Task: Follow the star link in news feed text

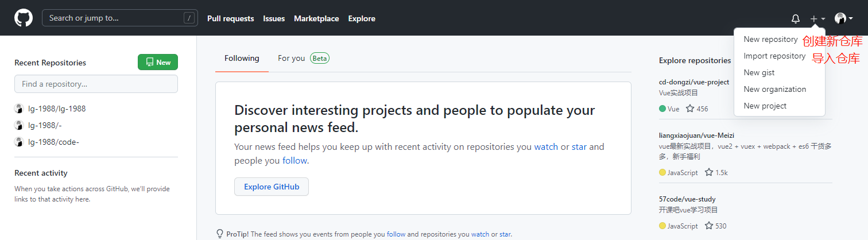Action: point(579,146)
